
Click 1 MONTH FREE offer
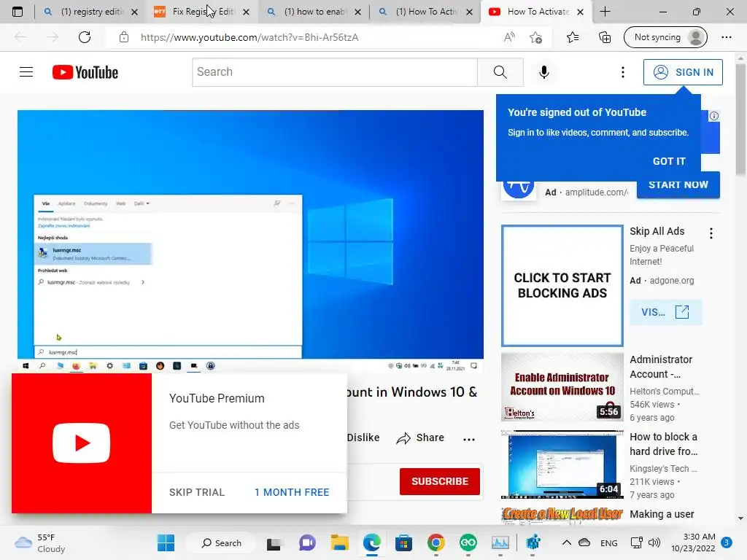292,492
